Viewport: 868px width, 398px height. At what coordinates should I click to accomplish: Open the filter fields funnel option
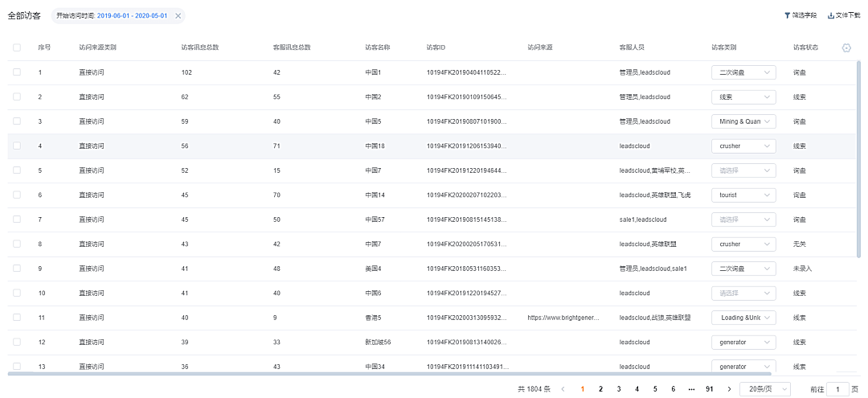pyautogui.click(x=800, y=15)
